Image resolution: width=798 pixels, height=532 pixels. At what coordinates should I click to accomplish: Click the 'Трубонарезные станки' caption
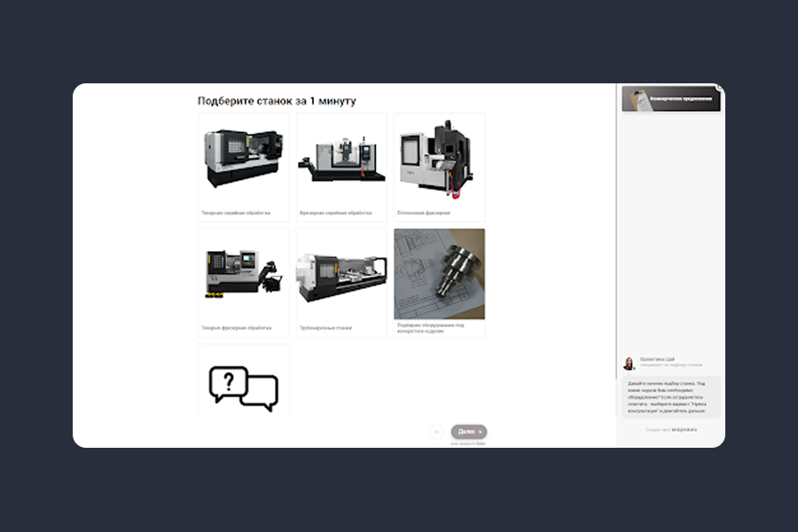325,328
